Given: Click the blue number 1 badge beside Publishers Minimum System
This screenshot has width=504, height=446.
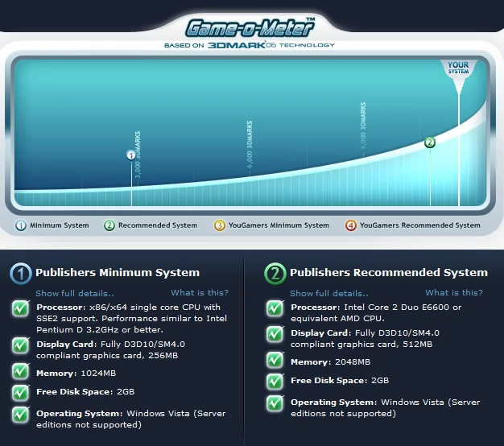Looking at the screenshot, I should point(21,274).
